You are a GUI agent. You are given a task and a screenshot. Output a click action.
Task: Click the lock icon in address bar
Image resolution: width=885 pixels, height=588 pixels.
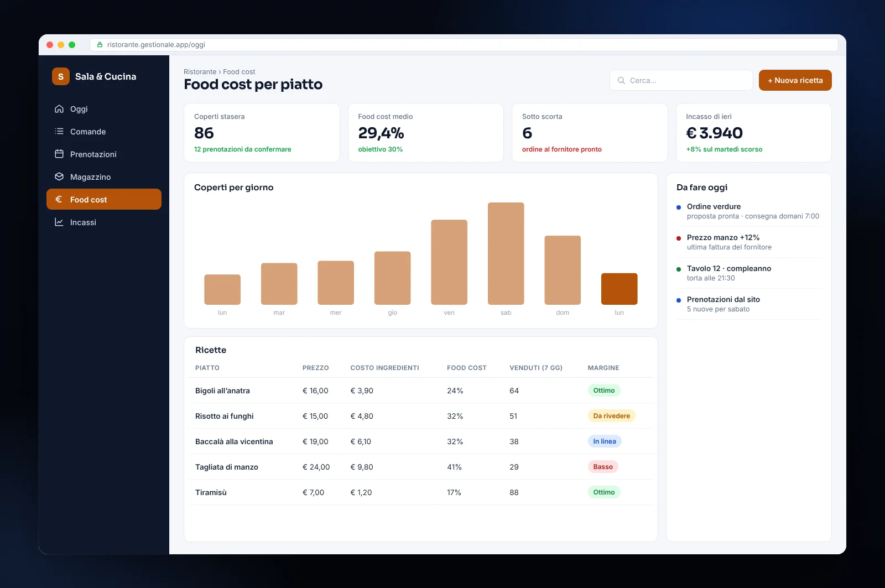pyautogui.click(x=100, y=45)
